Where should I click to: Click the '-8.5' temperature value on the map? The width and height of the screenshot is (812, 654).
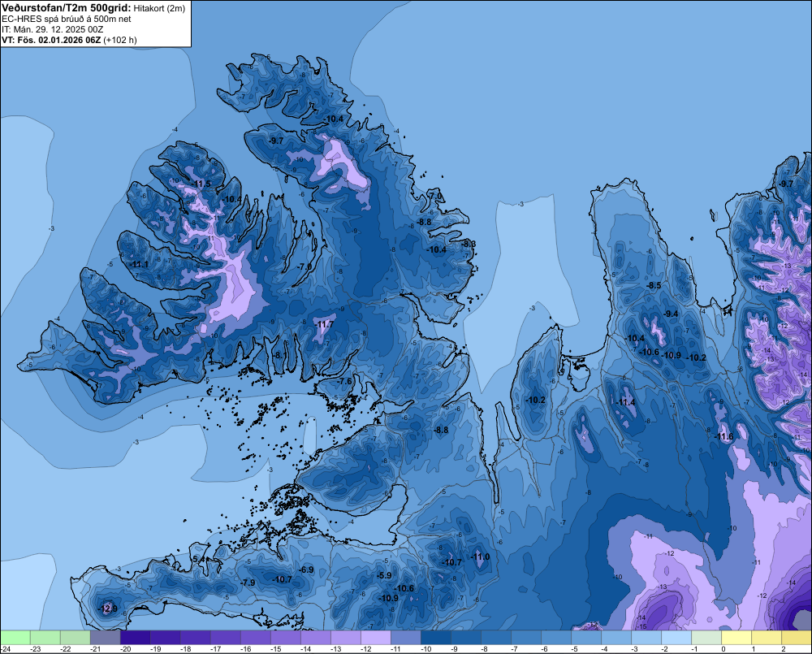click(x=654, y=285)
